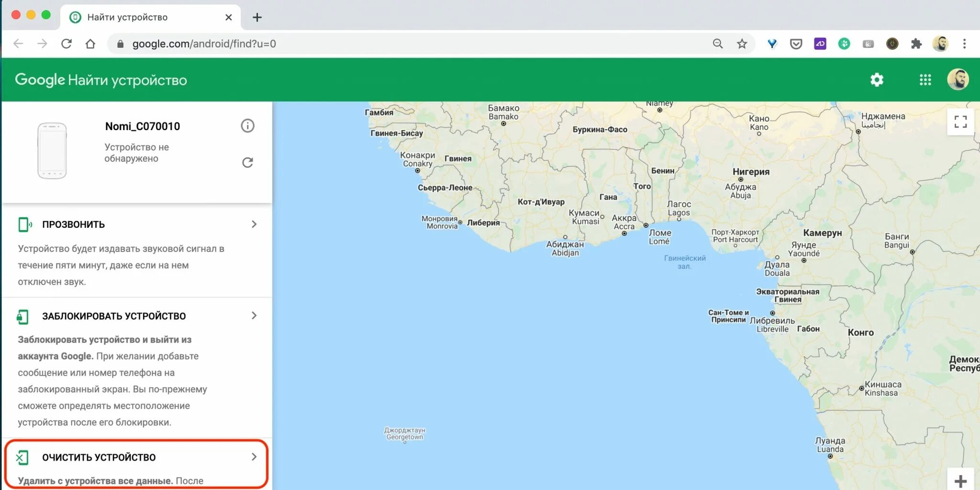Reload the page with the refresh icon
980x490 pixels.
[x=67, y=44]
